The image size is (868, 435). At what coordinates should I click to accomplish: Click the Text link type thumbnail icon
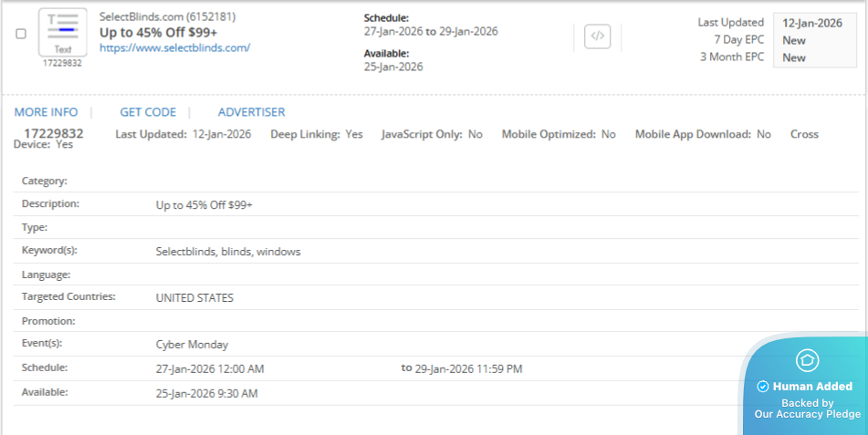point(63,32)
